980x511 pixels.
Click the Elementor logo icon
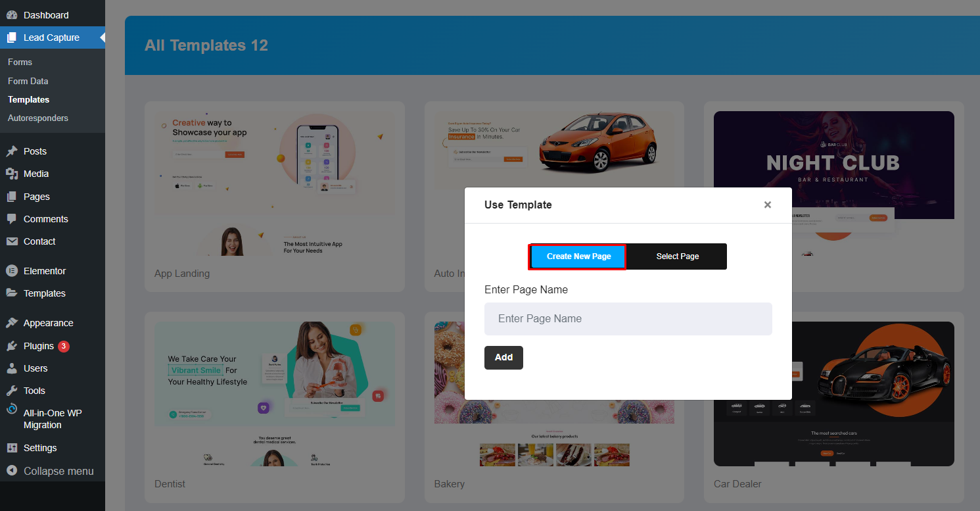coord(12,271)
